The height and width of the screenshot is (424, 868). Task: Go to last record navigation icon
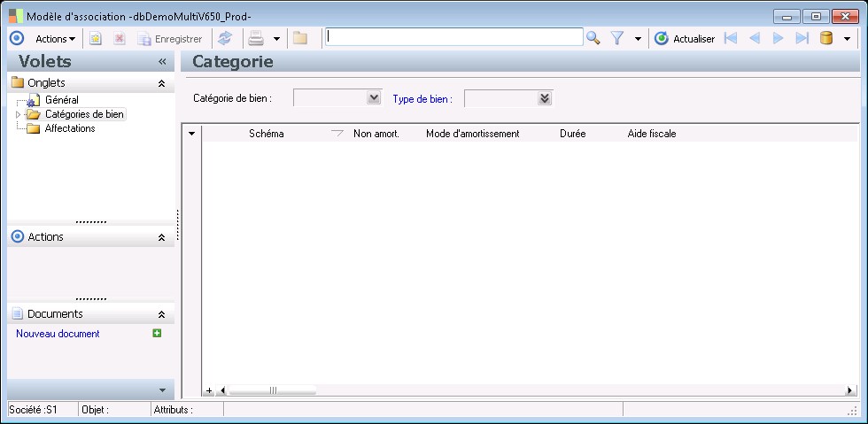click(802, 38)
